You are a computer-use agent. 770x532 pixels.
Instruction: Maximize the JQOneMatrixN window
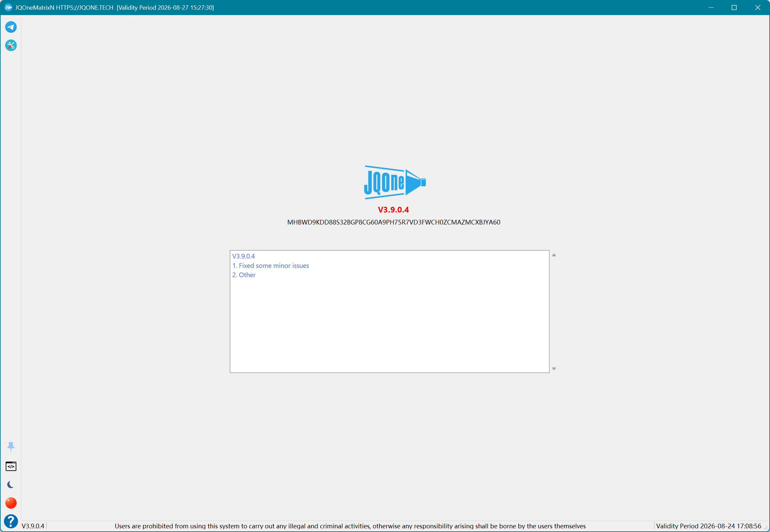coord(734,7)
